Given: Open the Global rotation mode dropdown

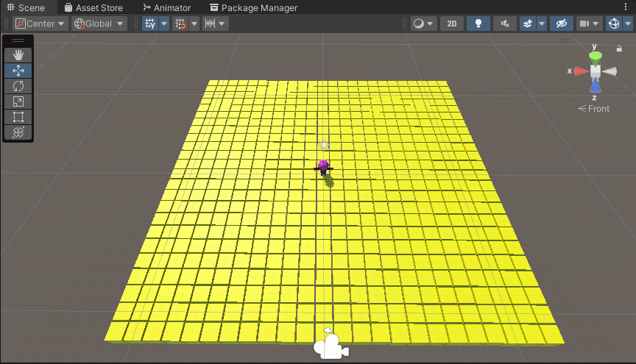Looking at the screenshot, I should 99,24.
